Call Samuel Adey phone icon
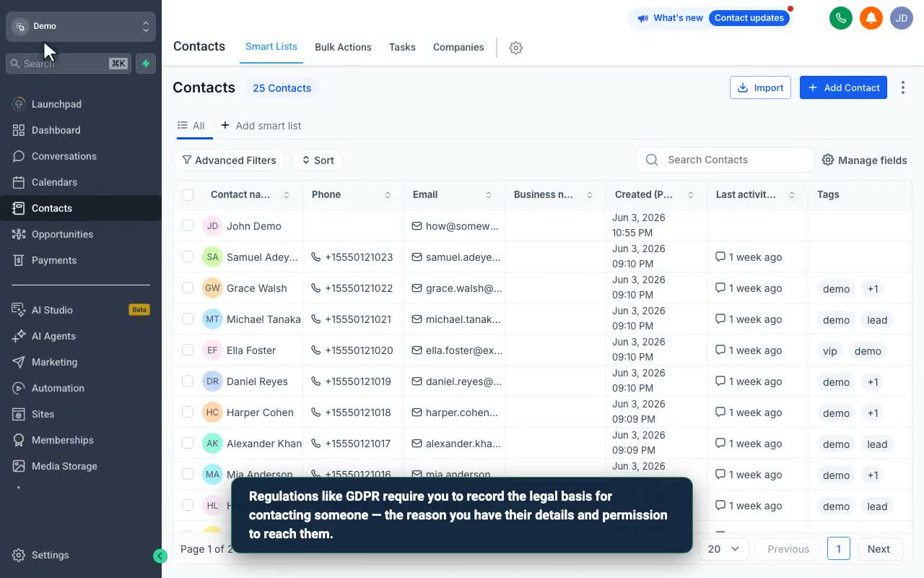924x578 pixels. coord(315,257)
